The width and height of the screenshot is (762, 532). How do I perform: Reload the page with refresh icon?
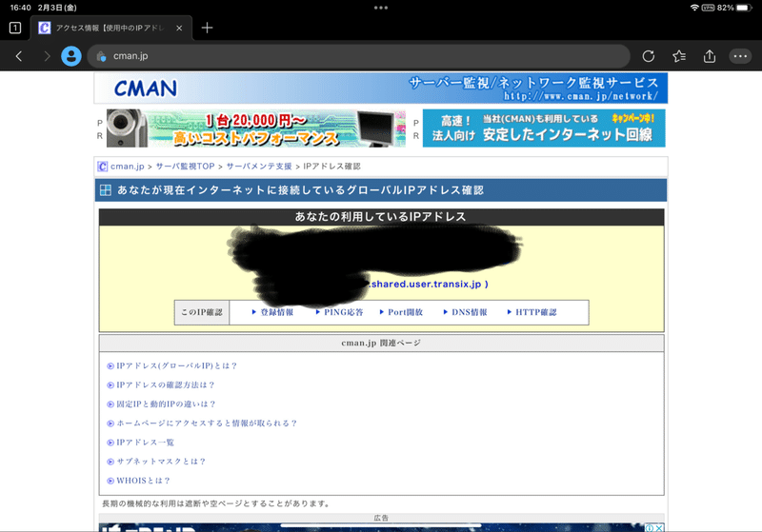(x=649, y=56)
